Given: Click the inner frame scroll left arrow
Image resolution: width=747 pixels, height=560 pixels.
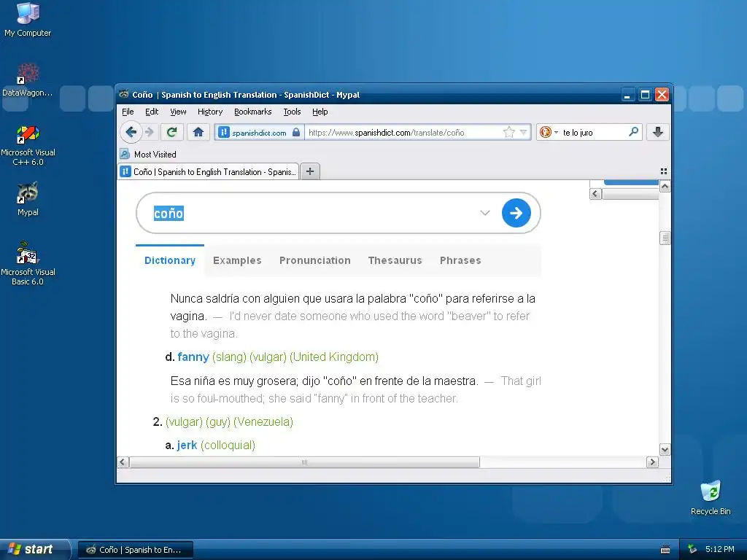Looking at the screenshot, I should coord(595,194).
